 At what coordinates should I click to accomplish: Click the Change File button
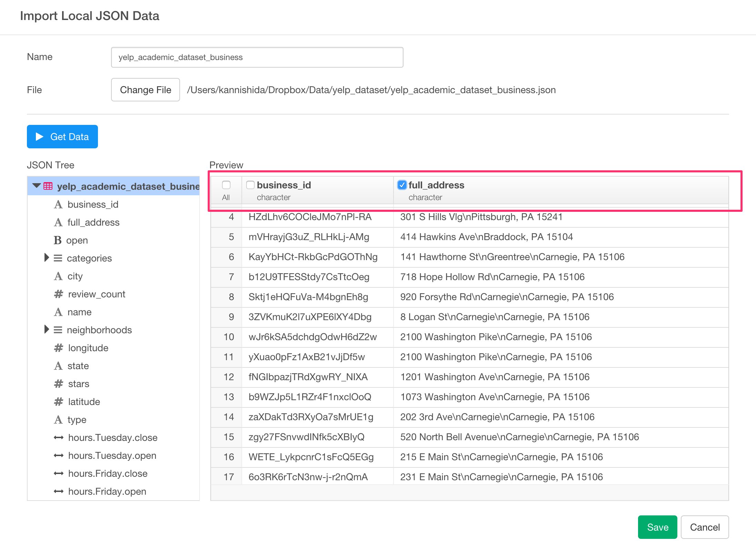coord(145,90)
